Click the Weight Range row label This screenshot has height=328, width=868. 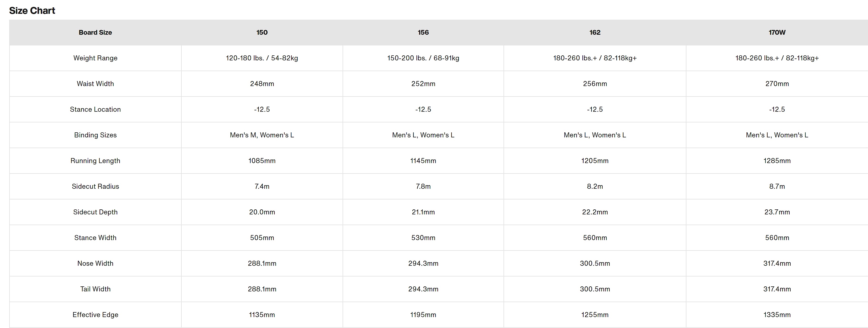click(x=95, y=58)
